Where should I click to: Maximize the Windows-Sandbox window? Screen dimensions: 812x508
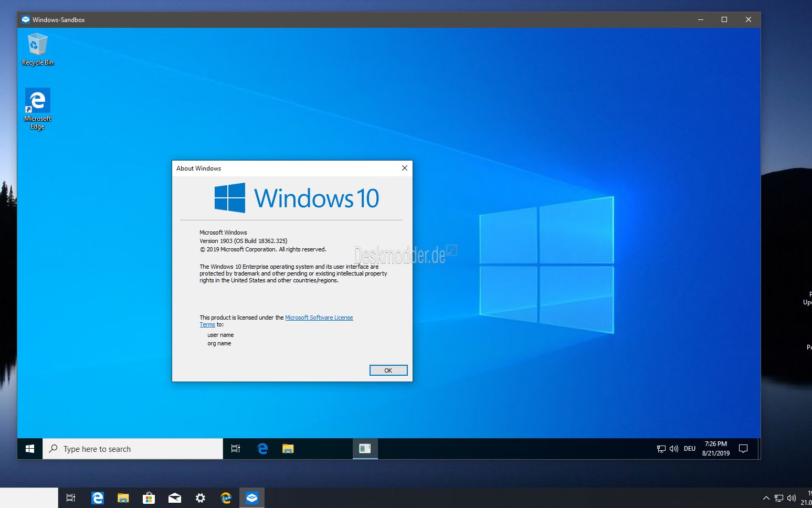(x=724, y=19)
